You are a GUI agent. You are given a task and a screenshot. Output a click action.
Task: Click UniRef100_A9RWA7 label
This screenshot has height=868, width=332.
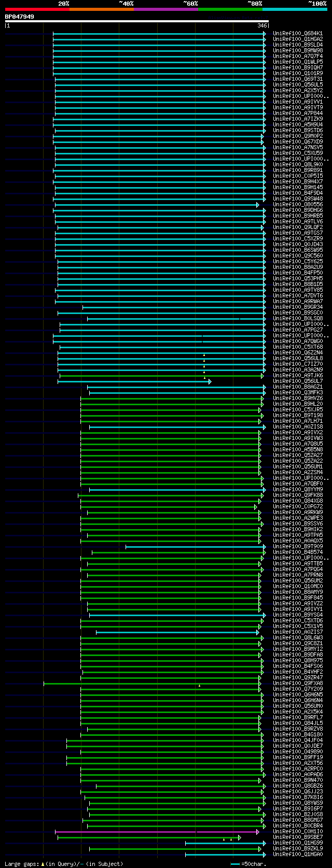[298, 301]
